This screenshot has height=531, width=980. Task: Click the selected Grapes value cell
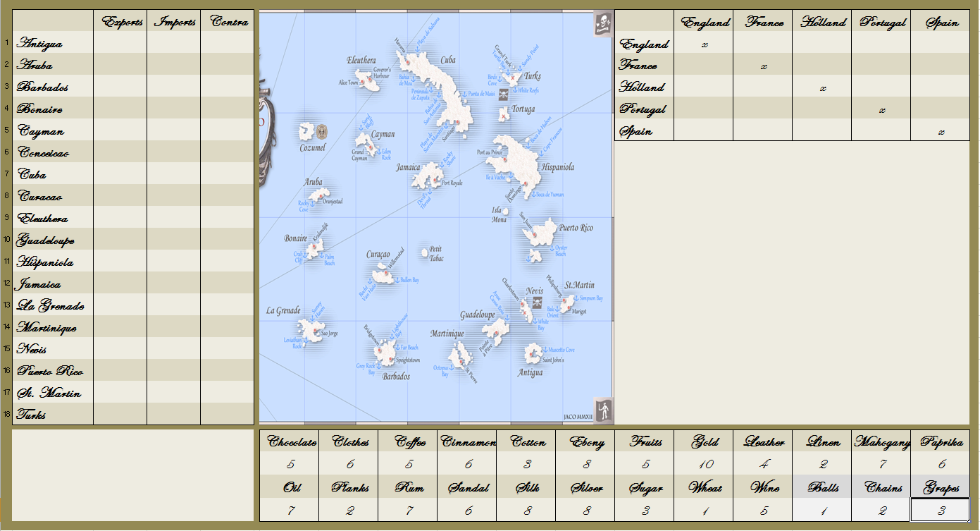coord(941,510)
